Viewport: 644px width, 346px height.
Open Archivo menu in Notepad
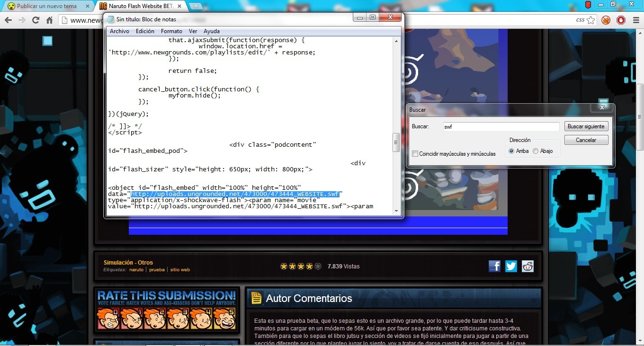pos(119,31)
